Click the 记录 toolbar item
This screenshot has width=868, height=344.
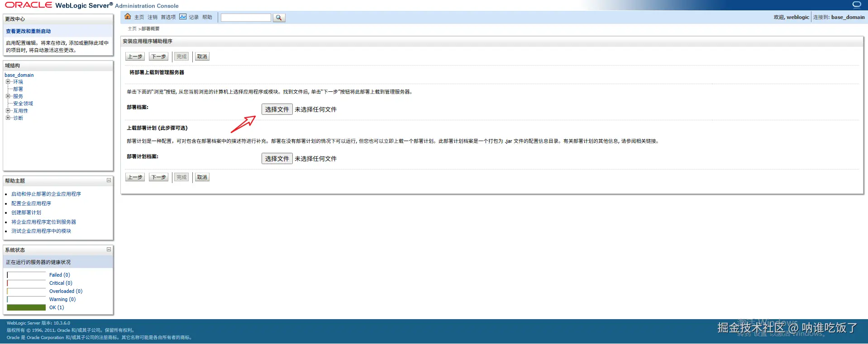[194, 17]
